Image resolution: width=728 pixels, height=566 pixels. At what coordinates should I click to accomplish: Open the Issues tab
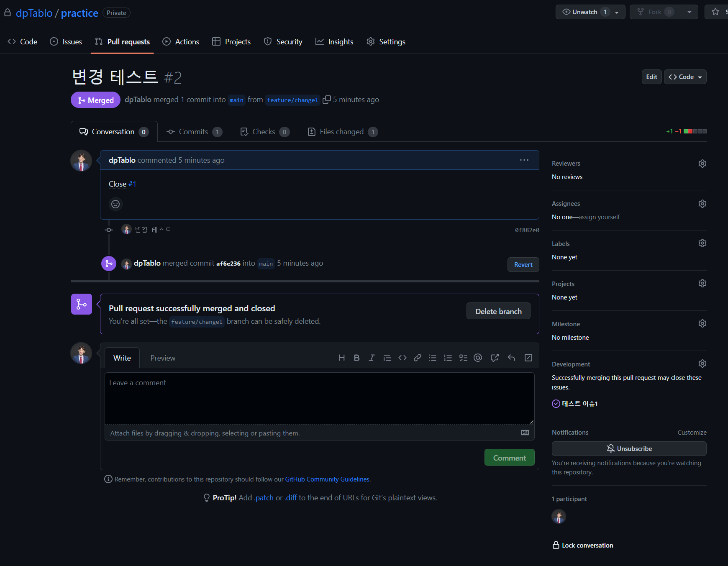coord(66,42)
